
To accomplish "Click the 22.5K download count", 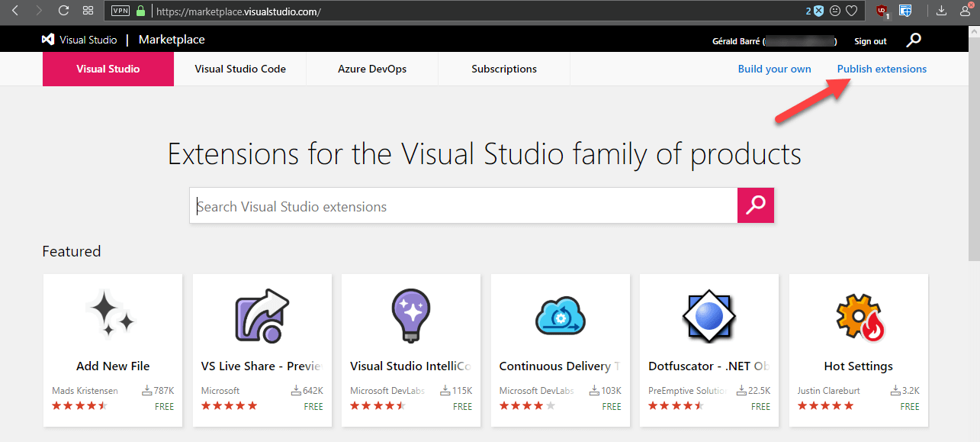I will point(754,391).
